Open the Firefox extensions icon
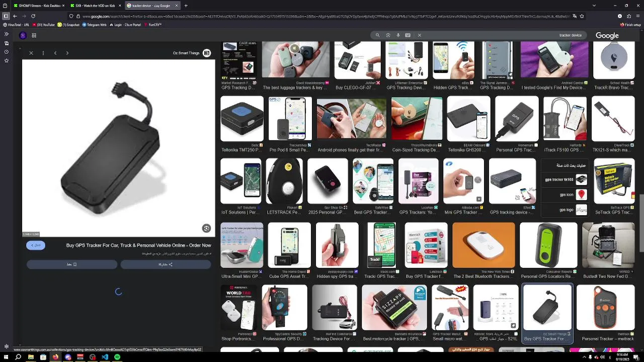This screenshot has height=362, width=644. pos(629,16)
